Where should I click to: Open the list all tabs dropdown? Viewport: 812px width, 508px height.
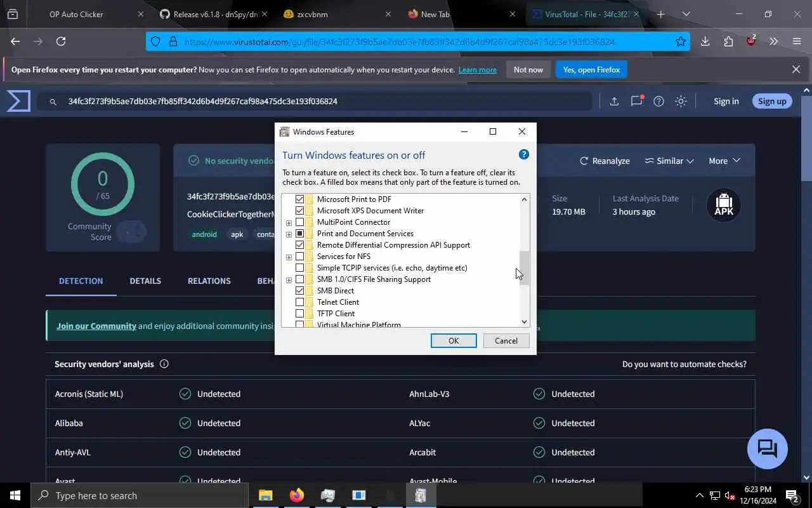click(x=686, y=14)
